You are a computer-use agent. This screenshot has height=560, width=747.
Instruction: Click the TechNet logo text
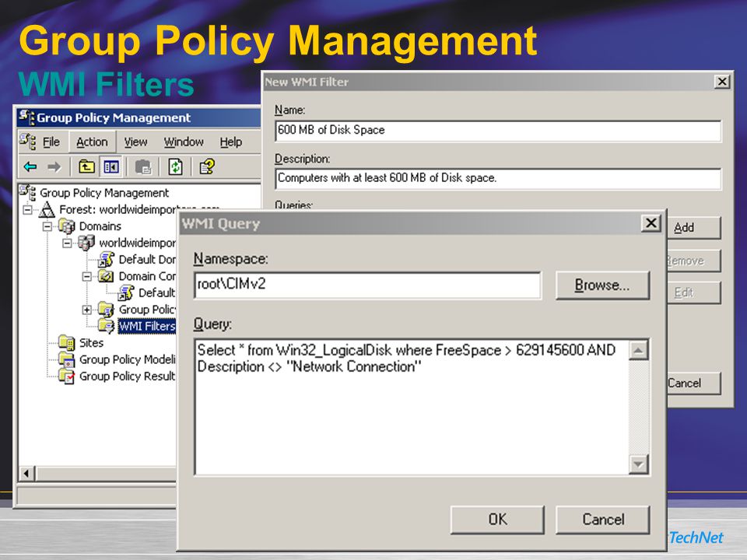[696, 537]
